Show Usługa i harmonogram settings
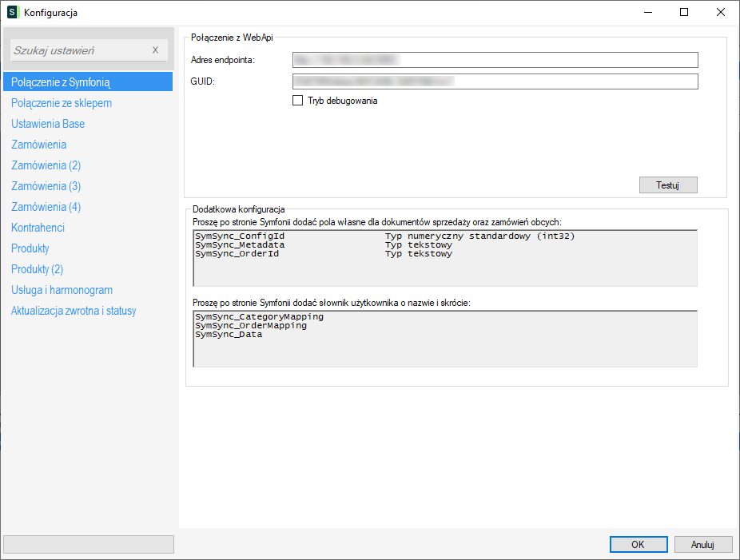Screen dimensions: 740x560 coord(62,290)
